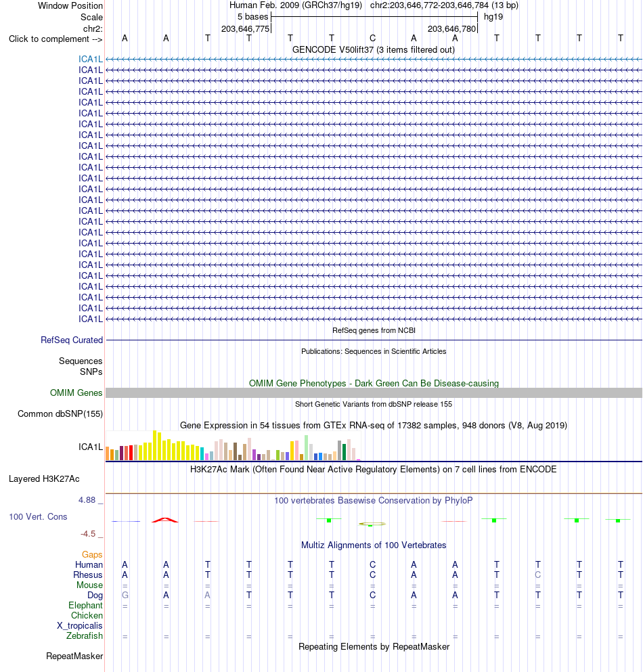The image size is (643, 672).
Task: Click the Layered H3K27Ac track label
Action: tap(44, 478)
